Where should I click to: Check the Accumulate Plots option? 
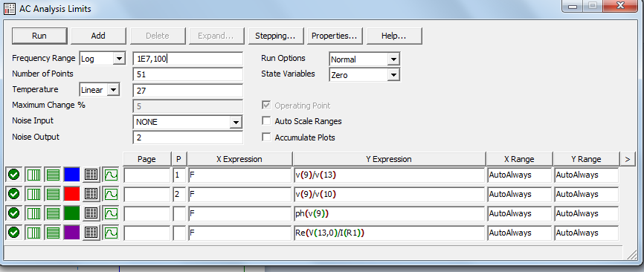(x=266, y=137)
